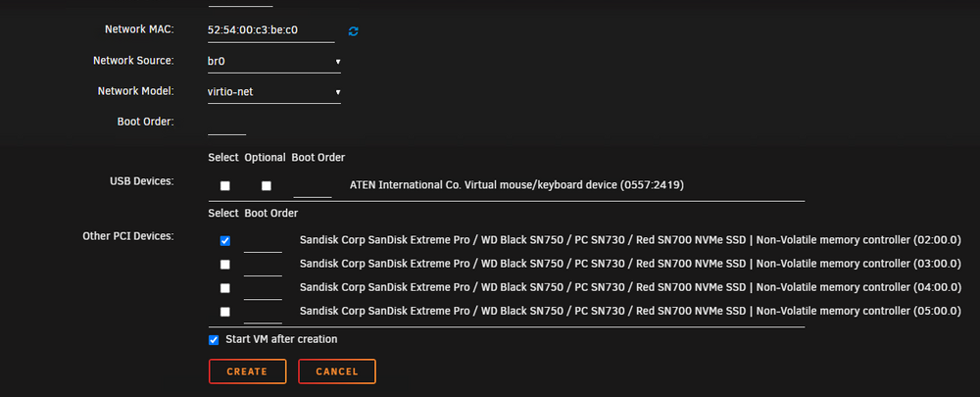The width and height of the screenshot is (980, 397).
Task: Click the ATEN International Virtual mouse/keyboard text
Action: coord(516,185)
